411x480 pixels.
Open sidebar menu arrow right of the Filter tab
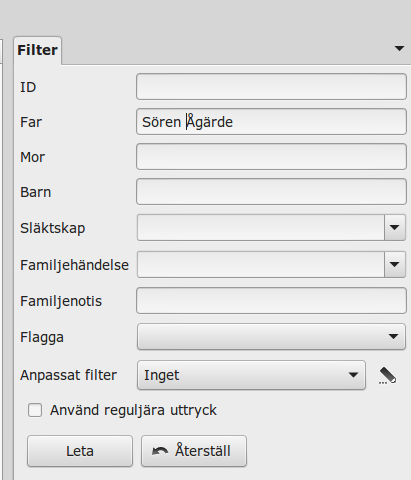399,49
